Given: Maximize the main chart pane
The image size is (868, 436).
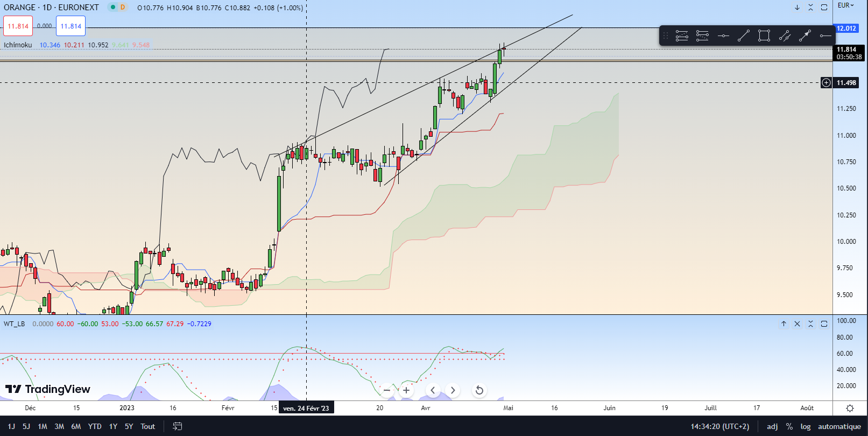Looking at the screenshot, I should [x=824, y=8].
